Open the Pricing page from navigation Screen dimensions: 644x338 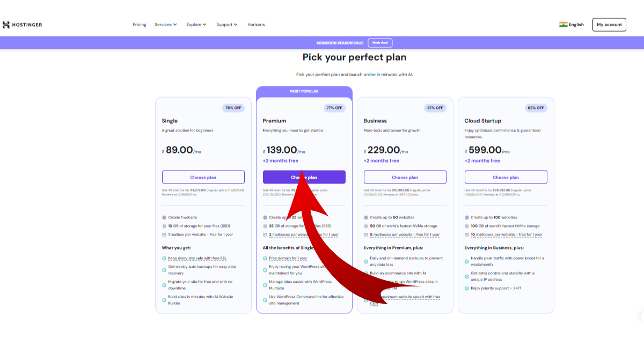point(140,25)
